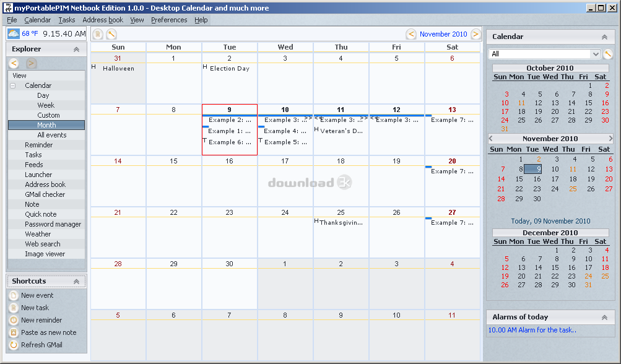Click the New event shortcut icon

[14, 295]
